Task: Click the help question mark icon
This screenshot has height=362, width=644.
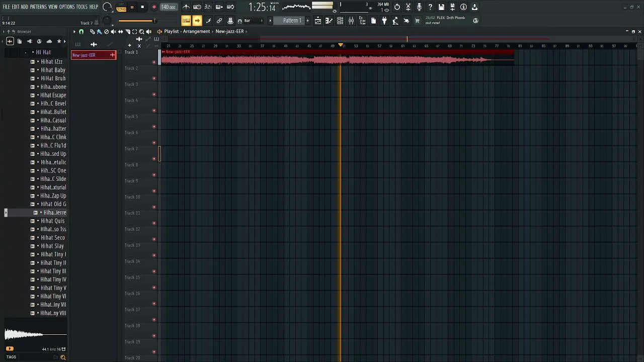Action: (x=430, y=7)
